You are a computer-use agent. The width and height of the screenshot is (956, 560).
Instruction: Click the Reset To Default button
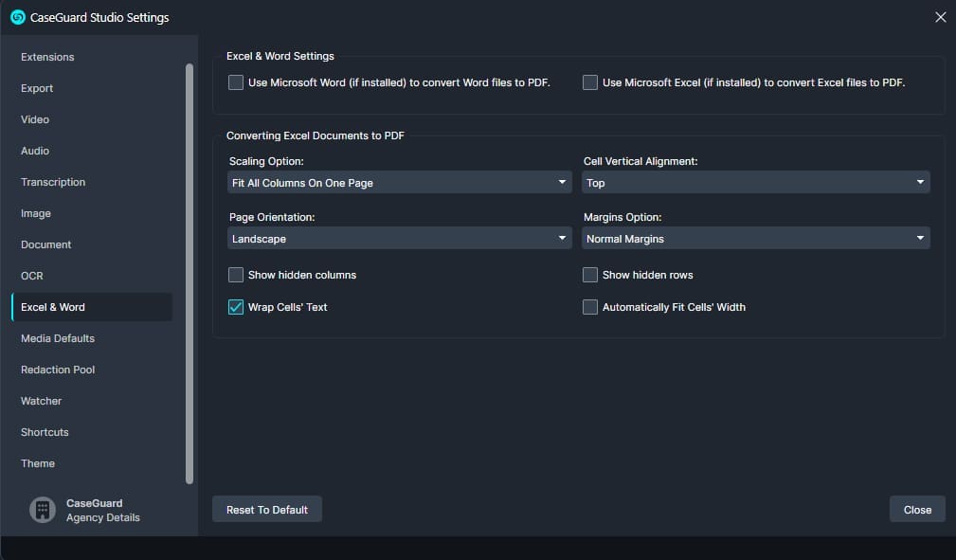267,510
